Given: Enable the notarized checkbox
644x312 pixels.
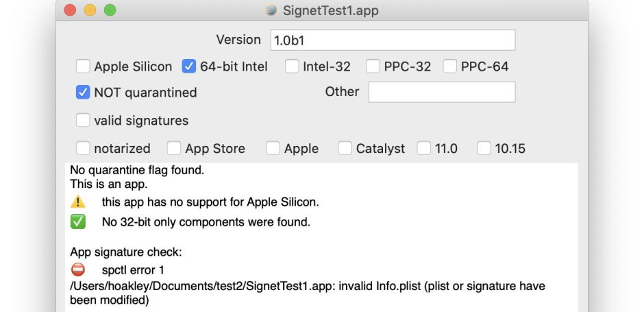Looking at the screenshot, I should point(83,148).
